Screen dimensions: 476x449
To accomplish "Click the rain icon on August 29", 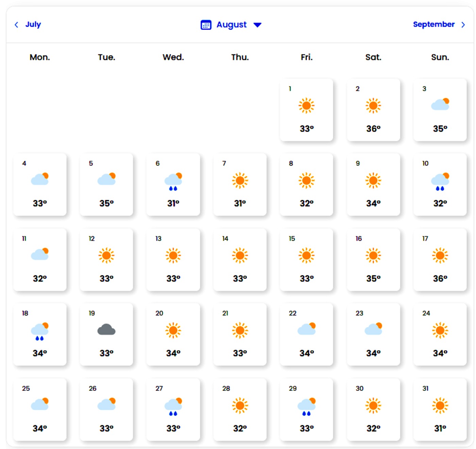I will pyautogui.click(x=307, y=406).
